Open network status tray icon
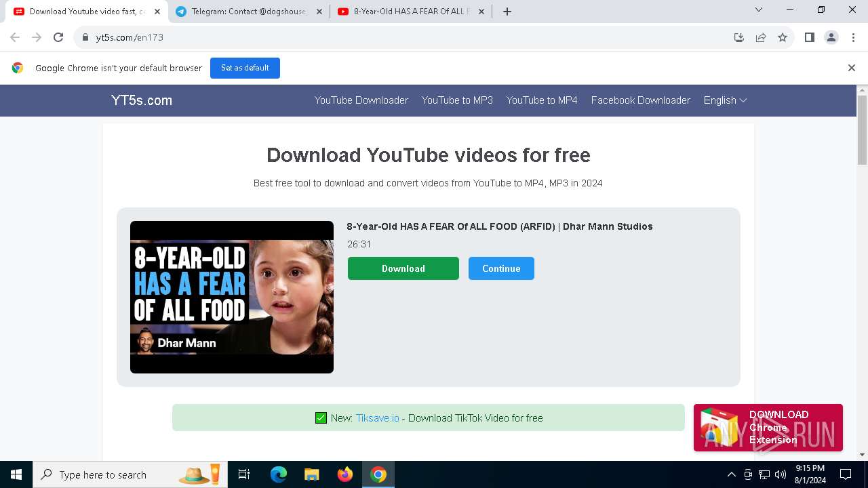This screenshot has width=868, height=488. (764, 474)
